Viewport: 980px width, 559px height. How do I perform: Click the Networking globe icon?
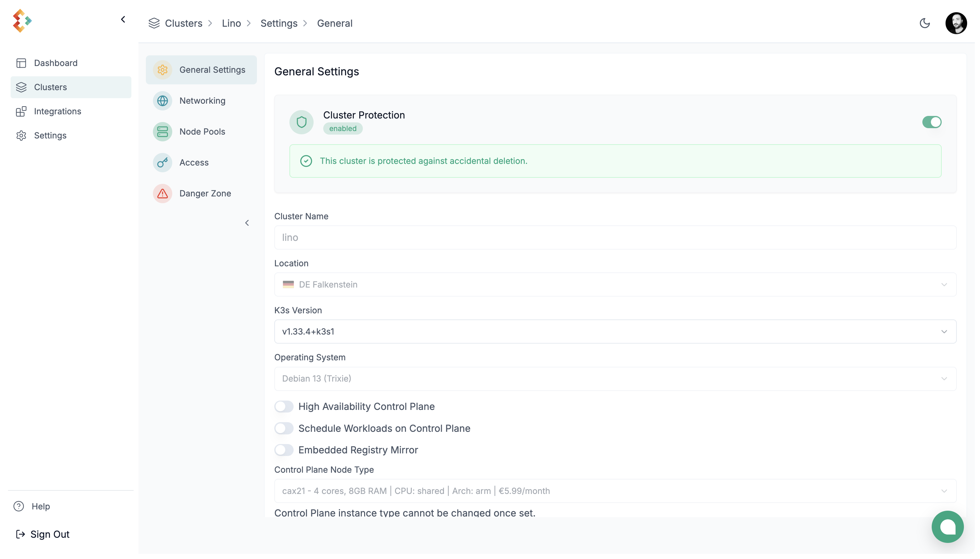(162, 100)
